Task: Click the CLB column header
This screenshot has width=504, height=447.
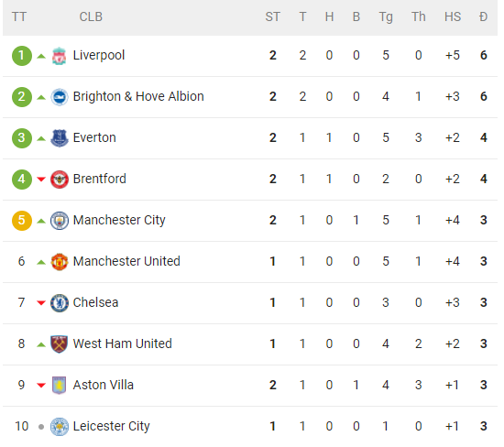Action: [x=91, y=16]
